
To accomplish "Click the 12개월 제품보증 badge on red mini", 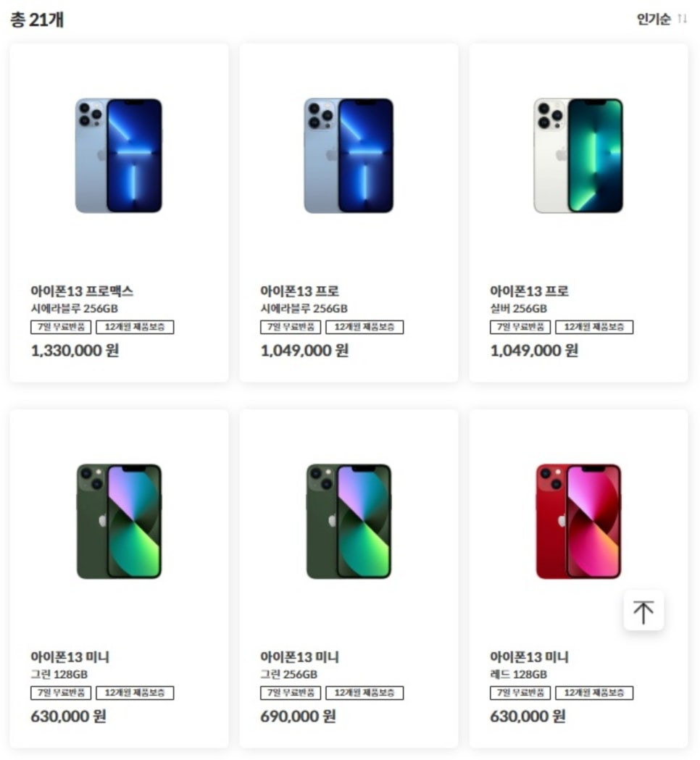I will point(594,693).
